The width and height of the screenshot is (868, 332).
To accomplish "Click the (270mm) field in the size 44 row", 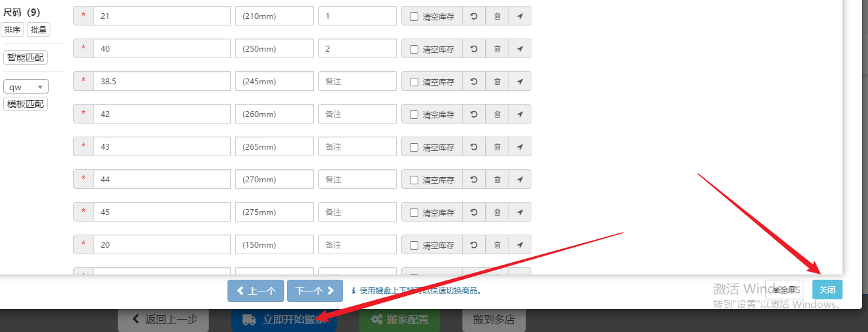I will tap(274, 180).
